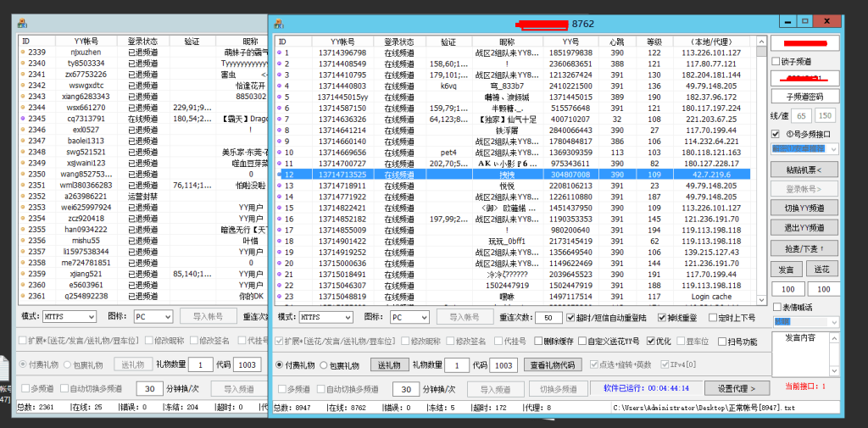Select row with nickname 铁浮屠
The width and height of the screenshot is (868, 428).
click(x=513, y=131)
